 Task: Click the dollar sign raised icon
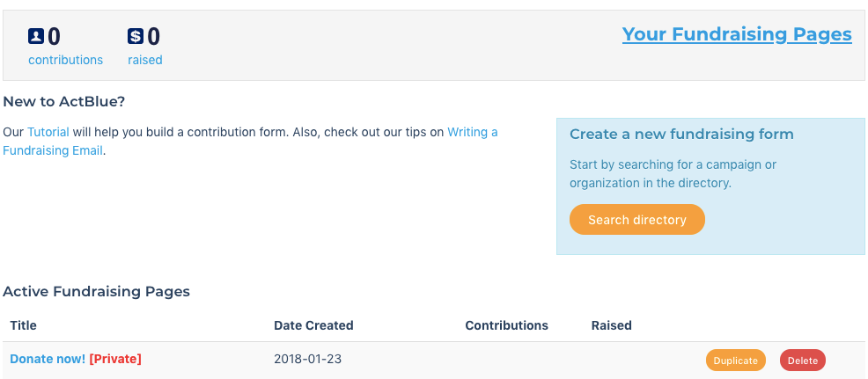[x=135, y=36]
